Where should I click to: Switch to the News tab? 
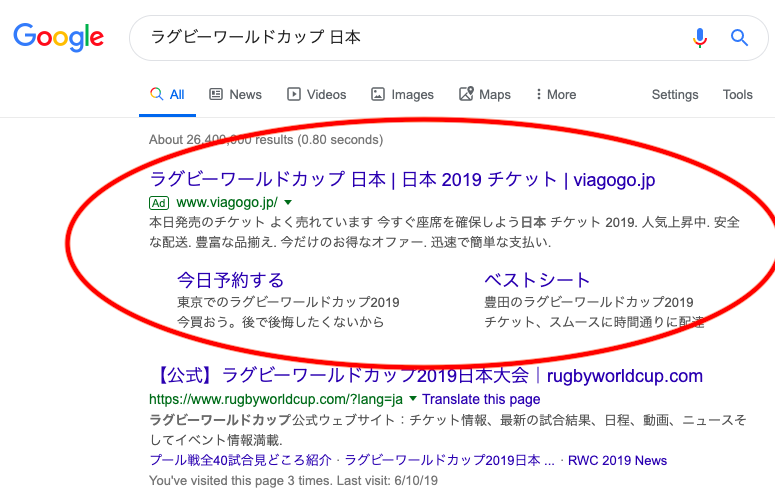[x=235, y=94]
